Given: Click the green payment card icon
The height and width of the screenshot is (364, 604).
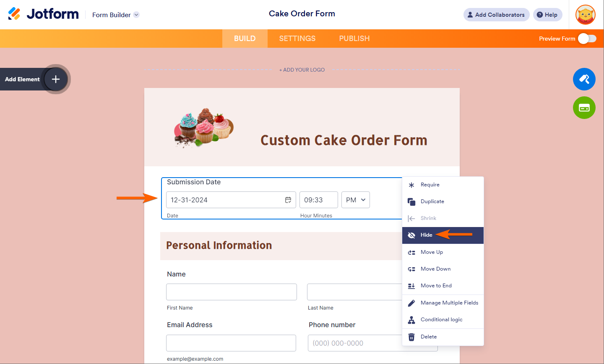Looking at the screenshot, I should tap(584, 108).
